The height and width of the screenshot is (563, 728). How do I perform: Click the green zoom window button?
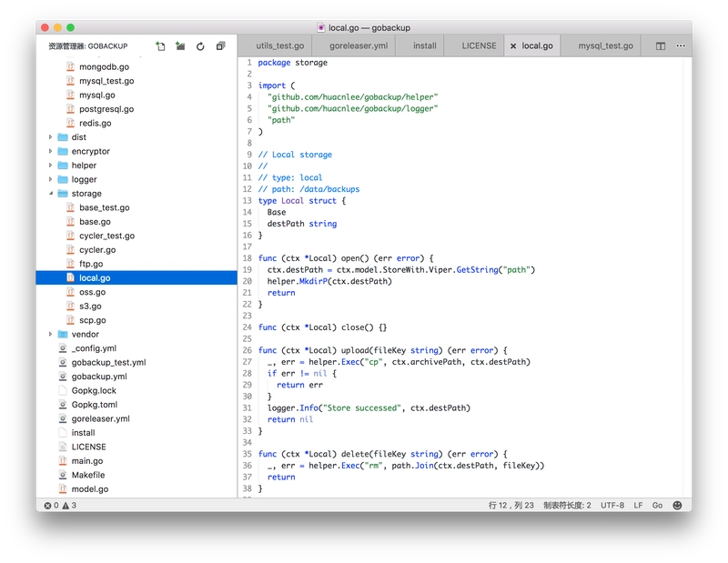(x=71, y=27)
